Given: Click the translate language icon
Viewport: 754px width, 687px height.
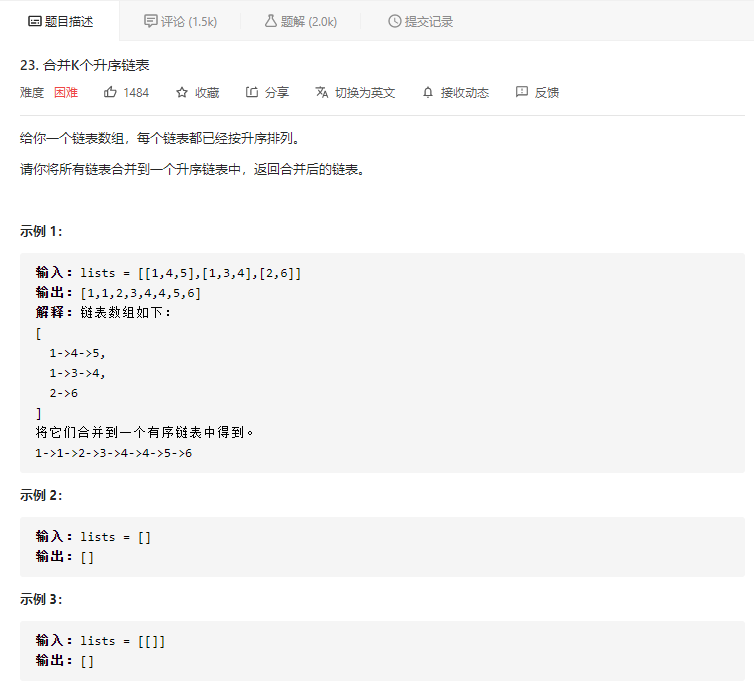Looking at the screenshot, I should tap(322, 92).
